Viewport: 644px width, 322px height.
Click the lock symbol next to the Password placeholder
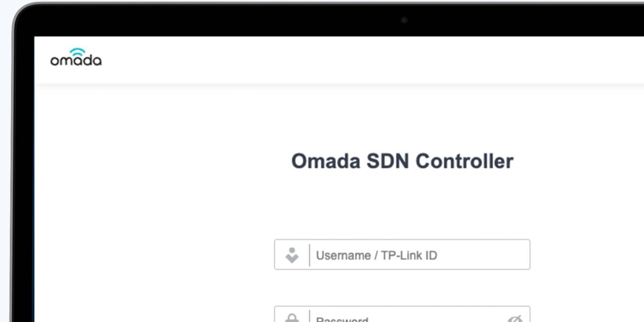pyautogui.click(x=293, y=319)
